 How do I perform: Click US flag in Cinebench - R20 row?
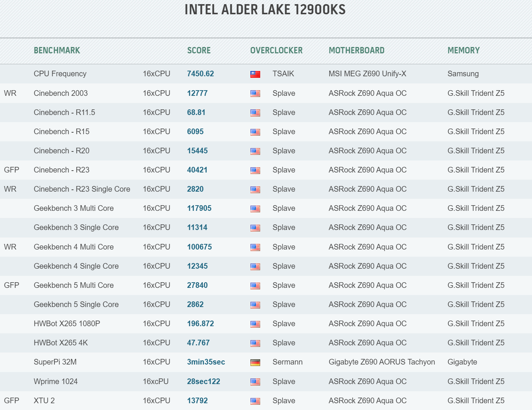pos(255,151)
